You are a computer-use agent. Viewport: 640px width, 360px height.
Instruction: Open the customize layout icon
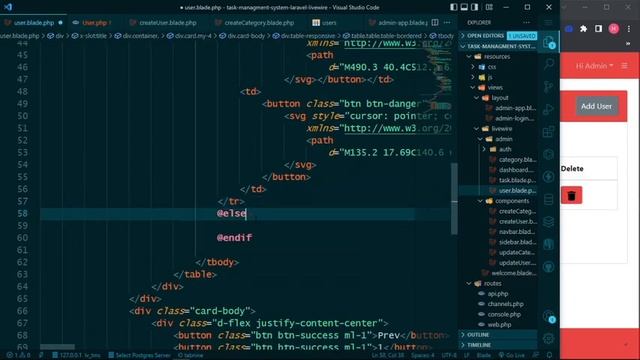click(489, 7)
